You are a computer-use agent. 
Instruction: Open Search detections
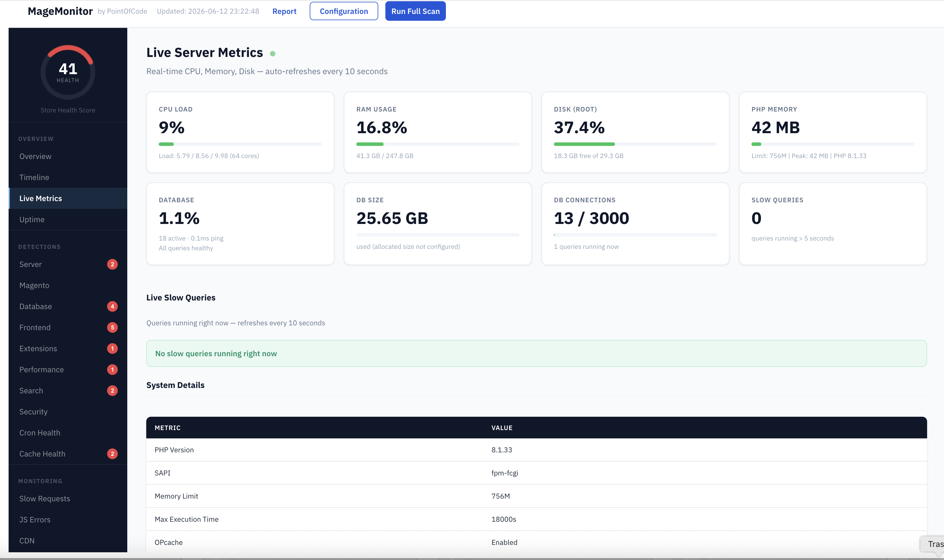[68, 391]
